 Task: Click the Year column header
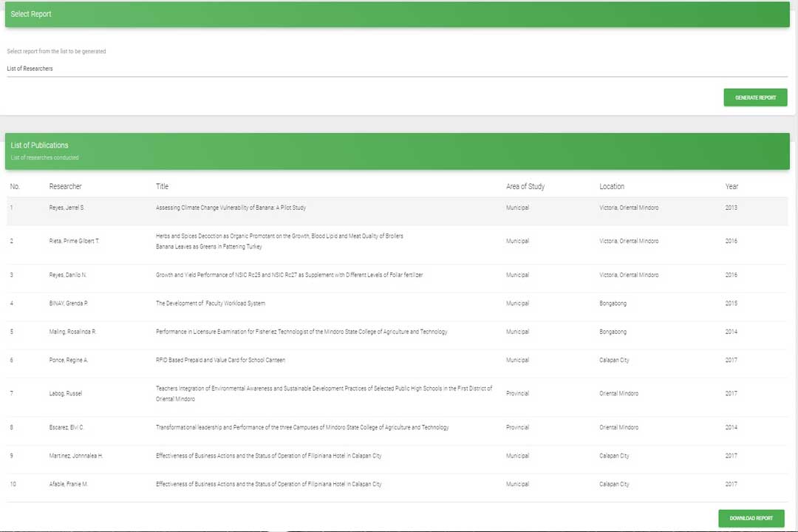pos(731,186)
